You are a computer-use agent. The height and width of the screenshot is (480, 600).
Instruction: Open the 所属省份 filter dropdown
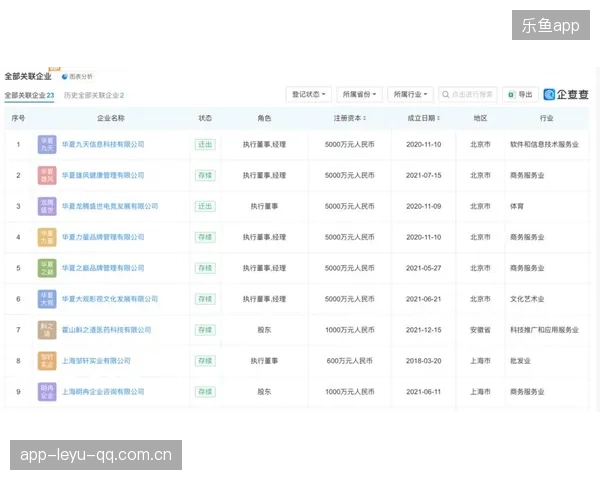(x=359, y=95)
